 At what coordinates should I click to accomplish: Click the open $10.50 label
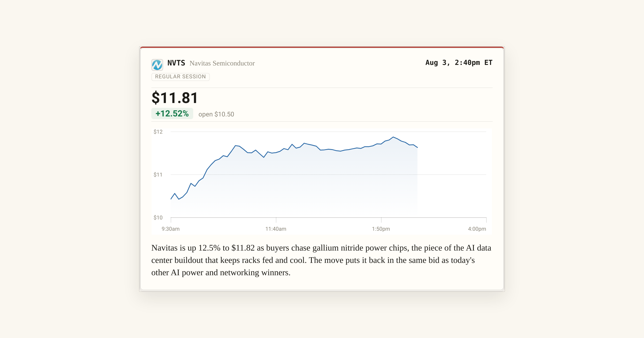(216, 114)
